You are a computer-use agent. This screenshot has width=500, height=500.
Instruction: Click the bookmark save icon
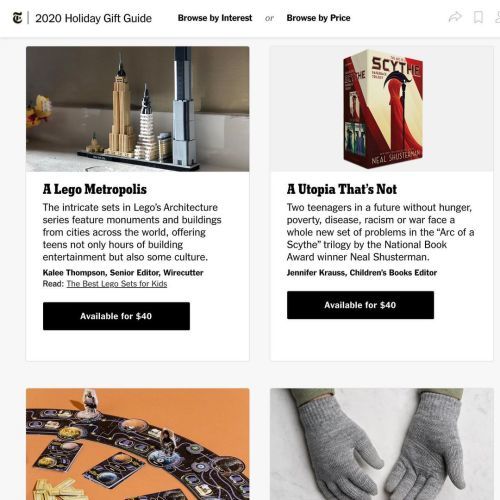pos(478,17)
